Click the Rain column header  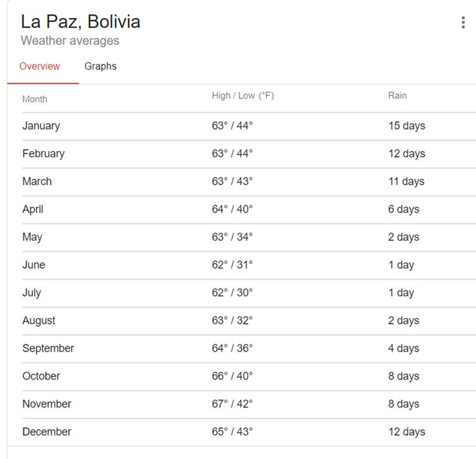(397, 96)
